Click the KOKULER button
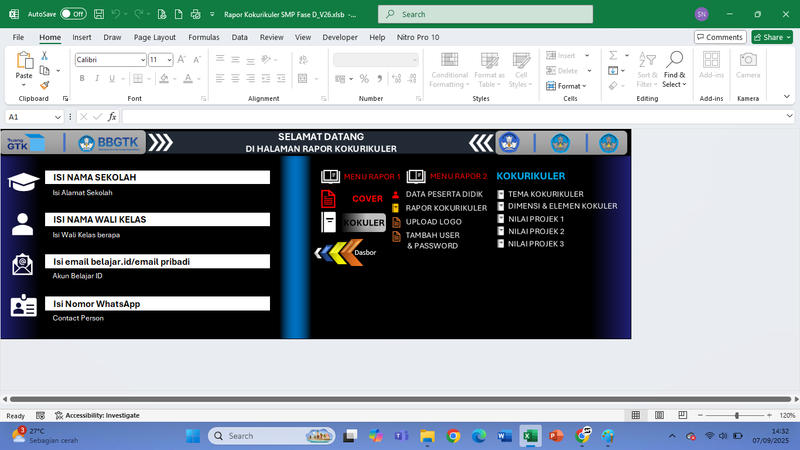Viewport: 800px width, 450px height. 364,223
